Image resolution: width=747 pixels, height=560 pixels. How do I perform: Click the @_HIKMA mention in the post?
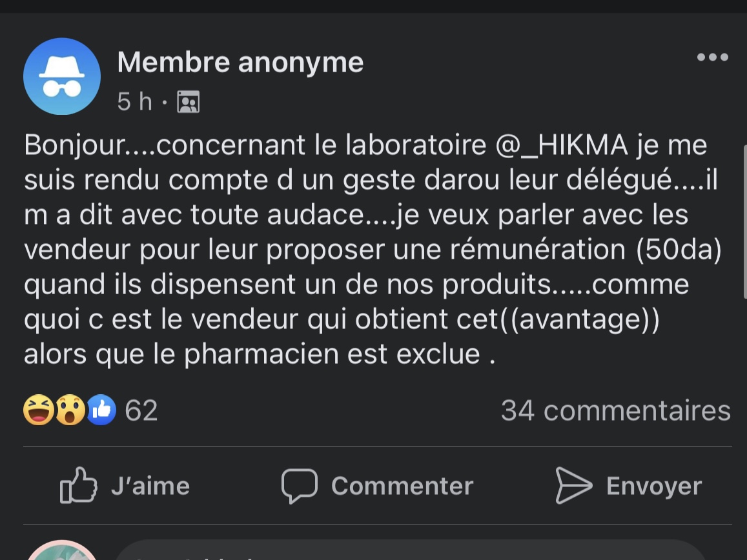[x=561, y=146]
